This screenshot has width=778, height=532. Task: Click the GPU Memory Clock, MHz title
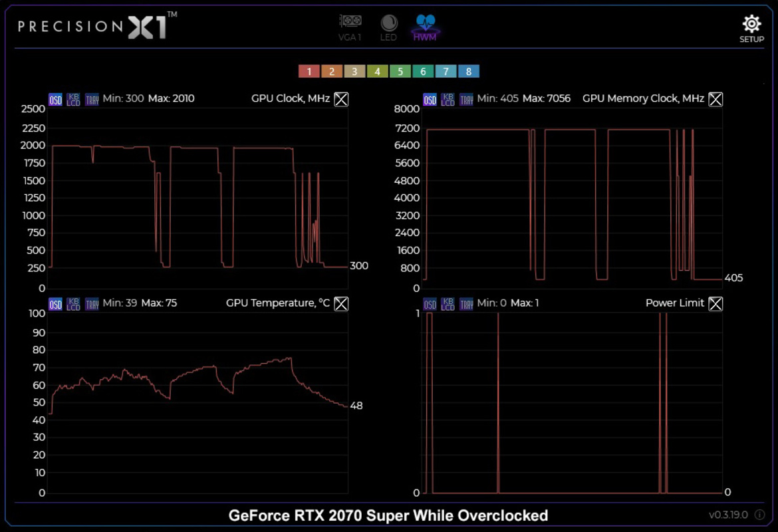[643, 98]
